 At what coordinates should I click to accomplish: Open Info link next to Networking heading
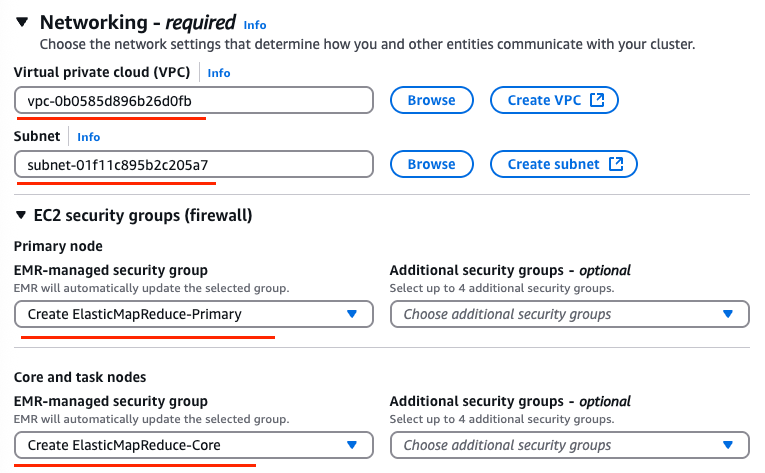[x=255, y=25]
